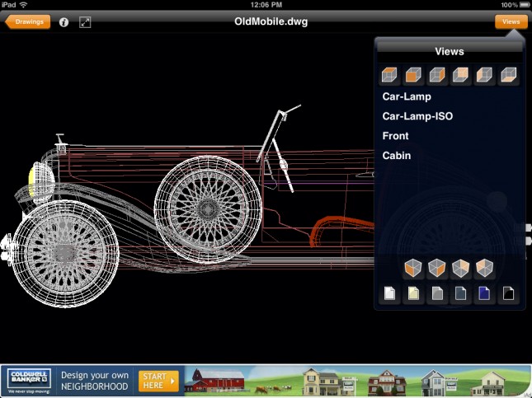Image resolution: width=532 pixels, height=398 pixels.
Task: Select the Car-Lamp saved view
Action: [407, 96]
